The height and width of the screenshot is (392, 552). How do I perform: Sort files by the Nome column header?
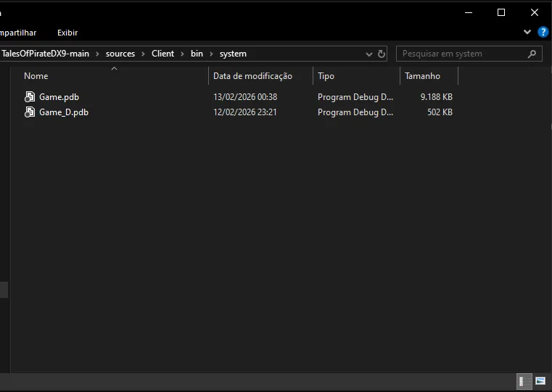36,76
